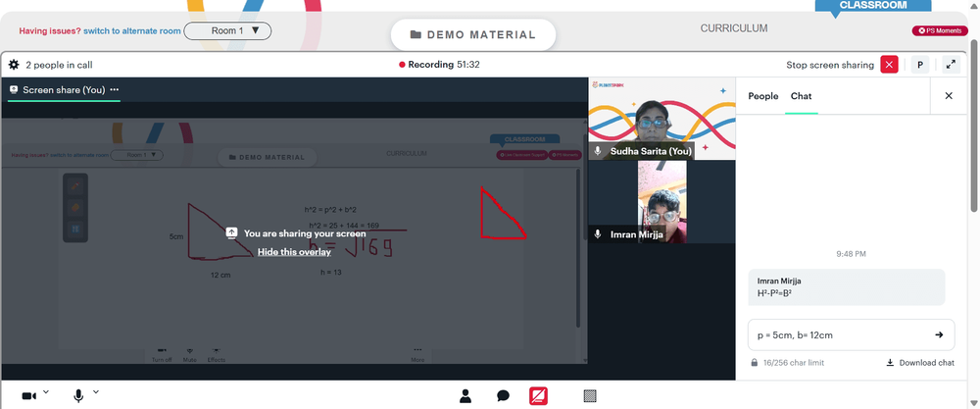980x409 pixels.
Task: Expand camera options chevron
Action: coord(46,392)
